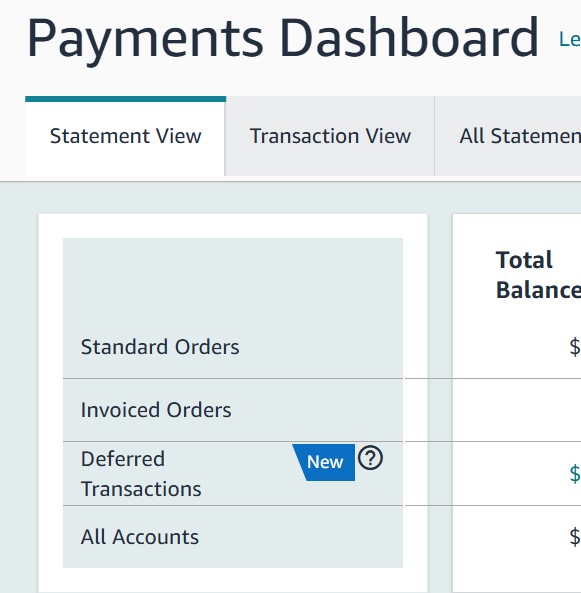Click the teal active indicator above Statement View

tap(126, 99)
